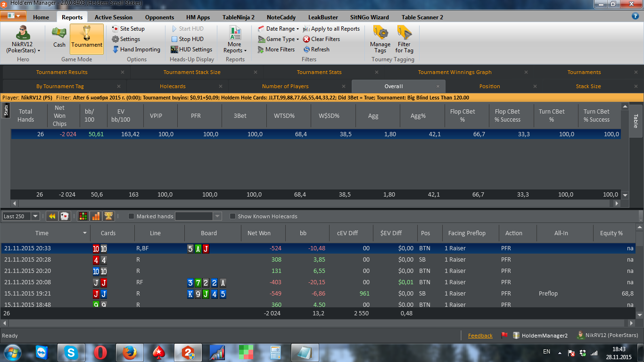The image size is (644, 362).
Task: Click the vertical Stats side button
Action: (x=6, y=110)
